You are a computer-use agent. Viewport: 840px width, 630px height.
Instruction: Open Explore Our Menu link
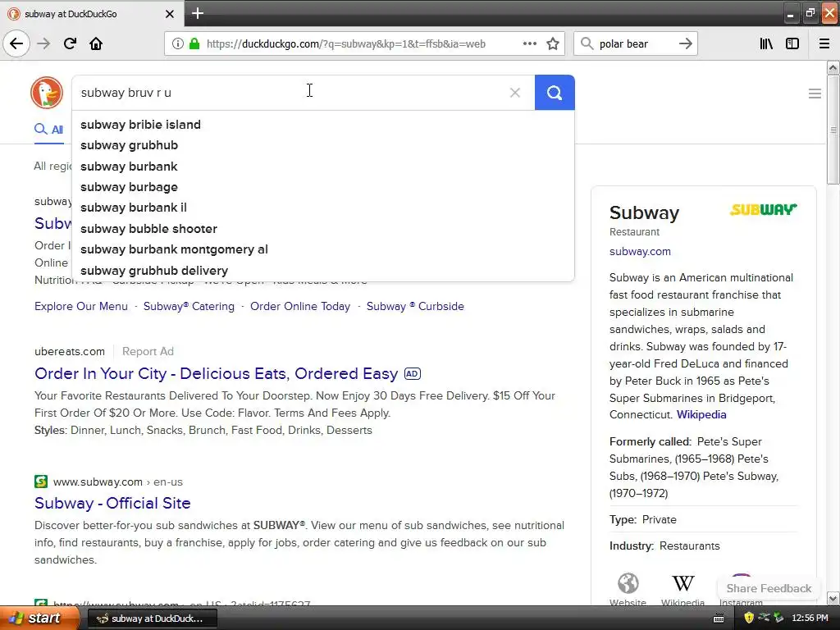81,307
